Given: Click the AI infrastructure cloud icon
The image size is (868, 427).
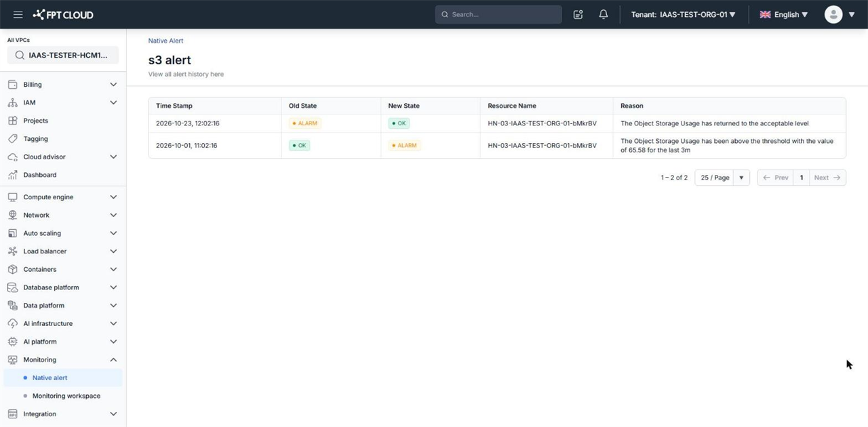Looking at the screenshot, I should 12,323.
